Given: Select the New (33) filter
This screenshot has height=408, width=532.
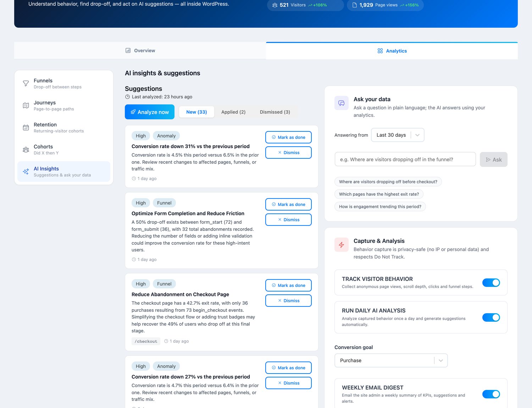Looking at the screenshot, I should tap(196, 112).
